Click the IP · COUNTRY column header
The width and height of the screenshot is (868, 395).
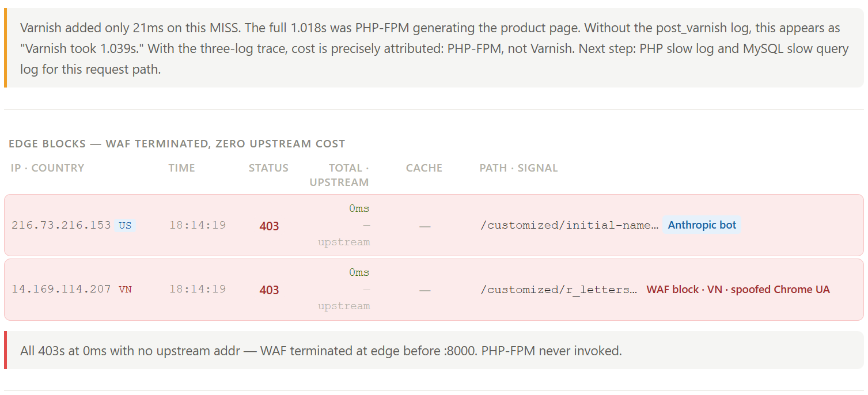47,168
